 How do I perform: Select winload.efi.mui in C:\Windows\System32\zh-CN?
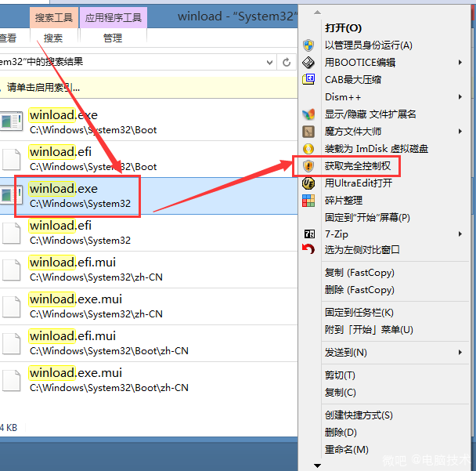[x=149, y=270]
